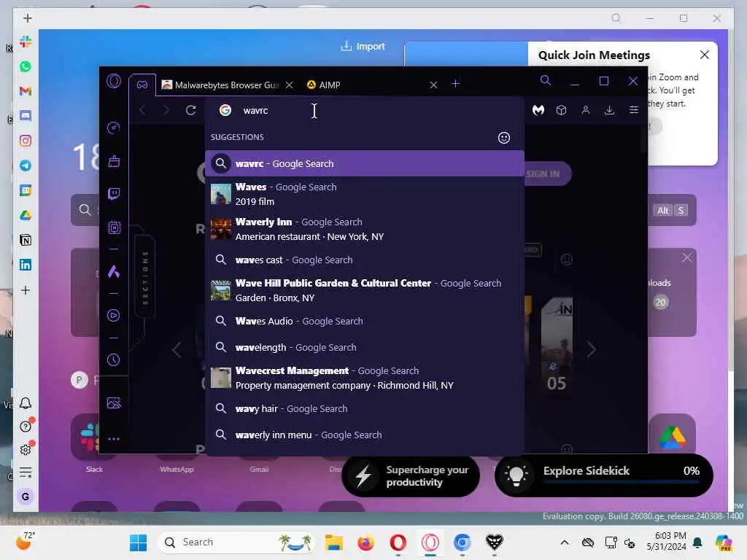Open Aria AI icon in Opera GX sidebar
This screenshot has height=560, width=747.
(114, 271)
